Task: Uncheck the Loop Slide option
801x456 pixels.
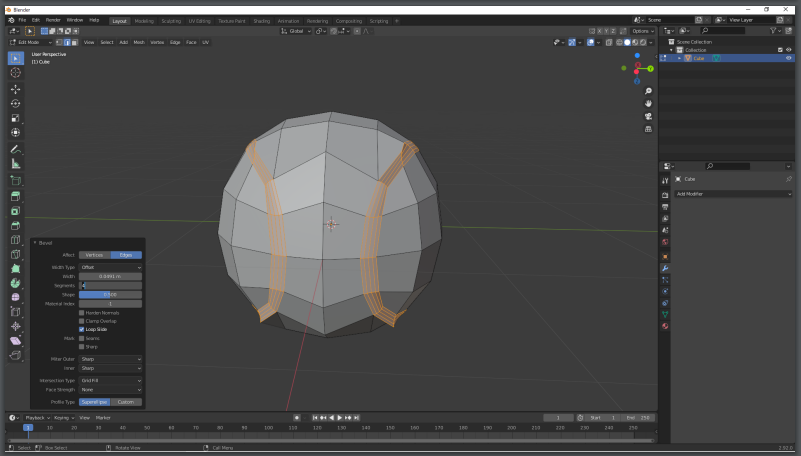Action: click(x=82, y=329)
